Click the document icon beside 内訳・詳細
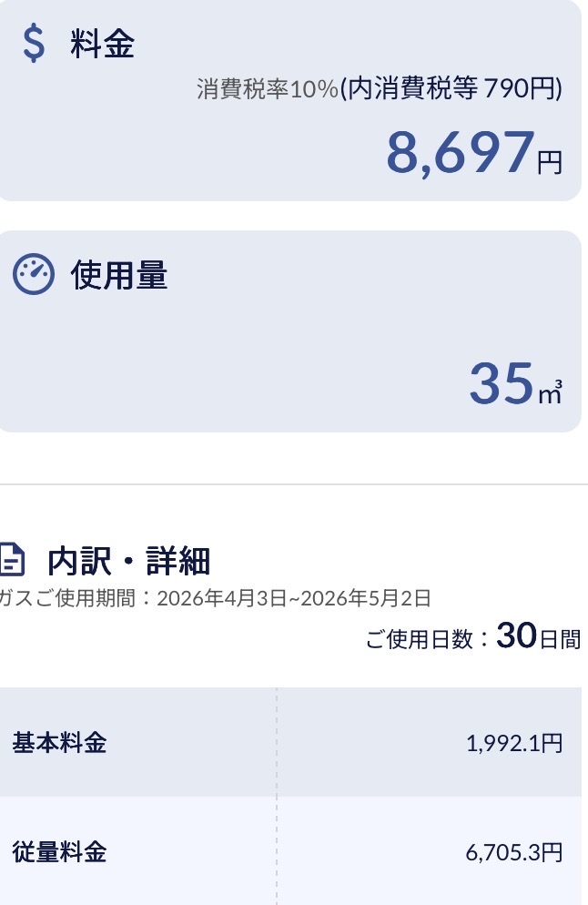 12,559
